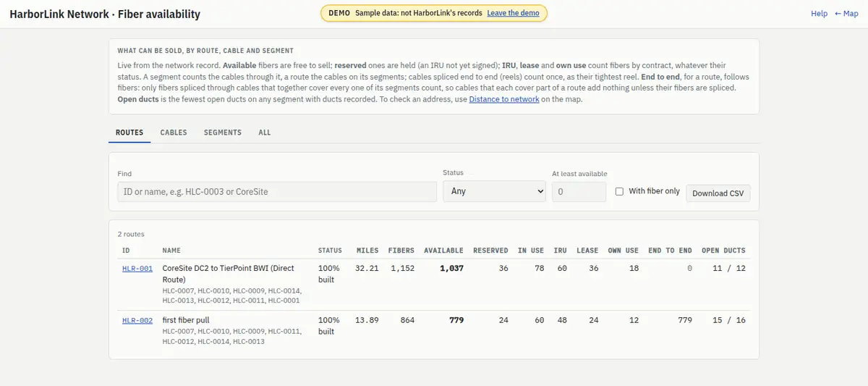Click the 2 routes count label
Viewport: 868px width, 386px height.
tap(131, 235)
